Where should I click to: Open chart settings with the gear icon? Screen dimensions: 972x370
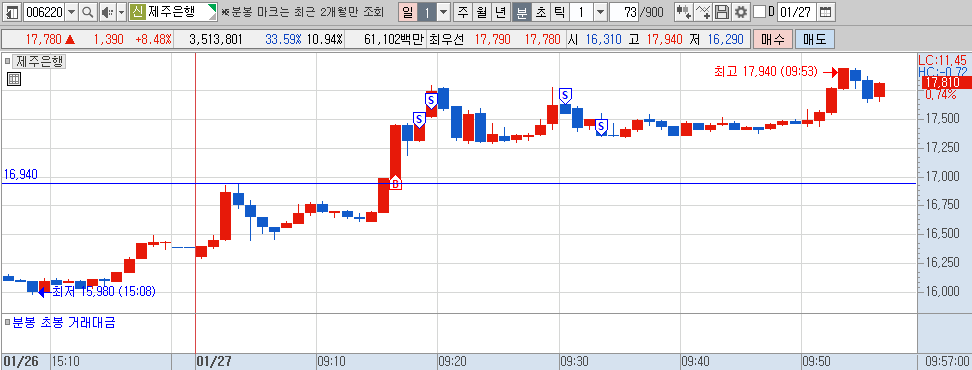[740, 11]
